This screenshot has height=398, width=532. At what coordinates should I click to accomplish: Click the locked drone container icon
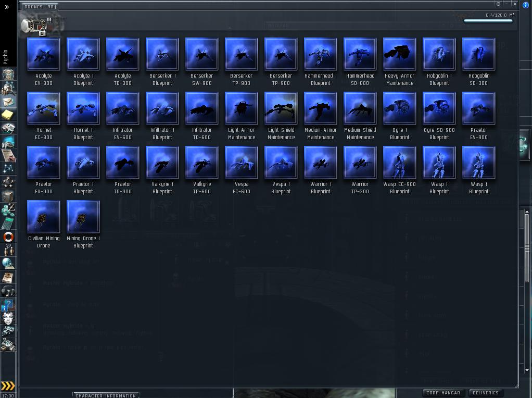(x=34, y=27)
